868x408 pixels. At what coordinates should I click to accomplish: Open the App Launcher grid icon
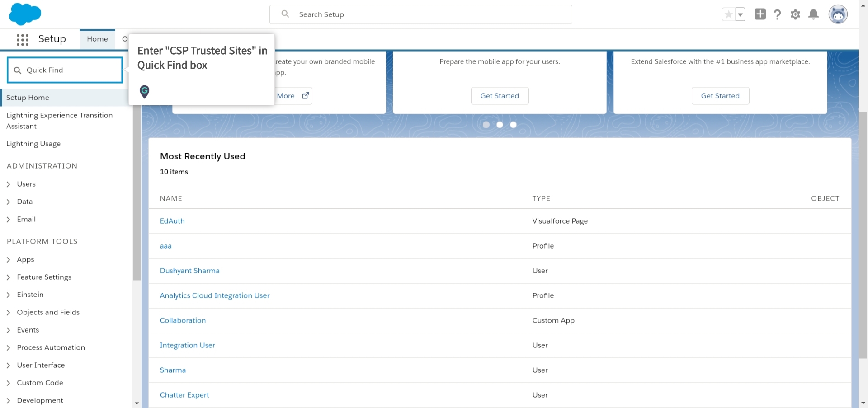click(22, 39)
